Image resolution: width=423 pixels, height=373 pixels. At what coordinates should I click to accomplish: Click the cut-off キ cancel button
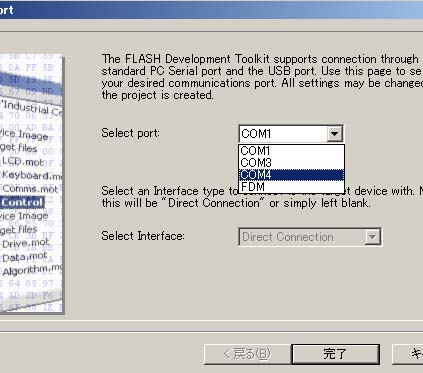[408, 354]
